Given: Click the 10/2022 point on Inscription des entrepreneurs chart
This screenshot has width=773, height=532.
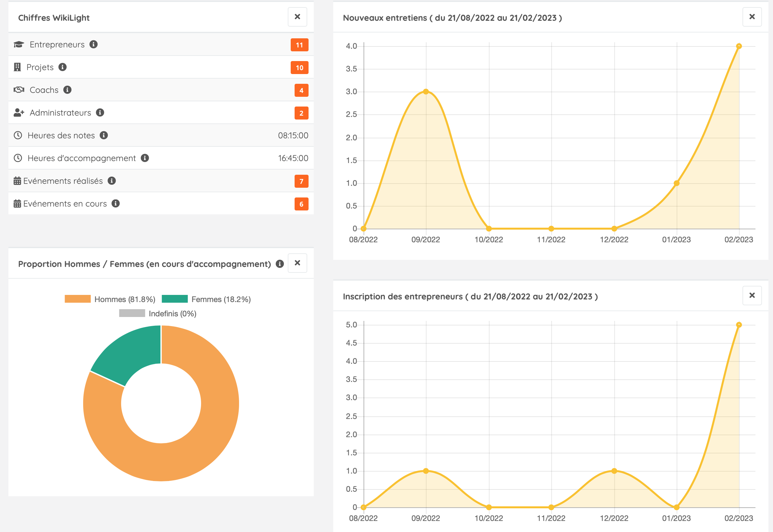Looking at the screenshot, I should click(x=489, y=507).
